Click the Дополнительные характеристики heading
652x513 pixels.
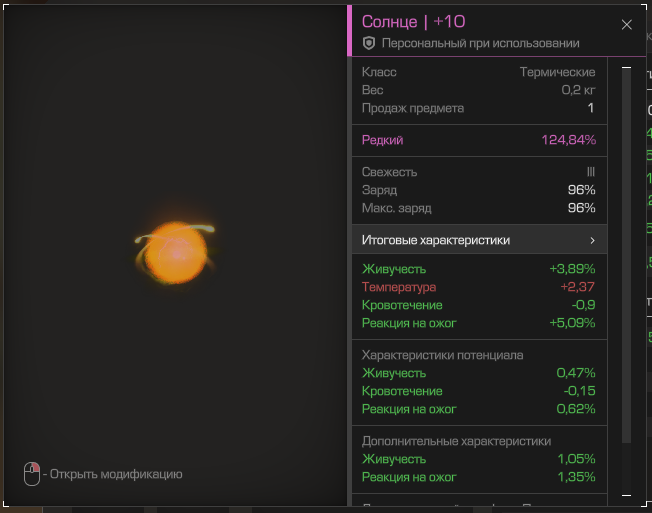click(x=456, y=441)
